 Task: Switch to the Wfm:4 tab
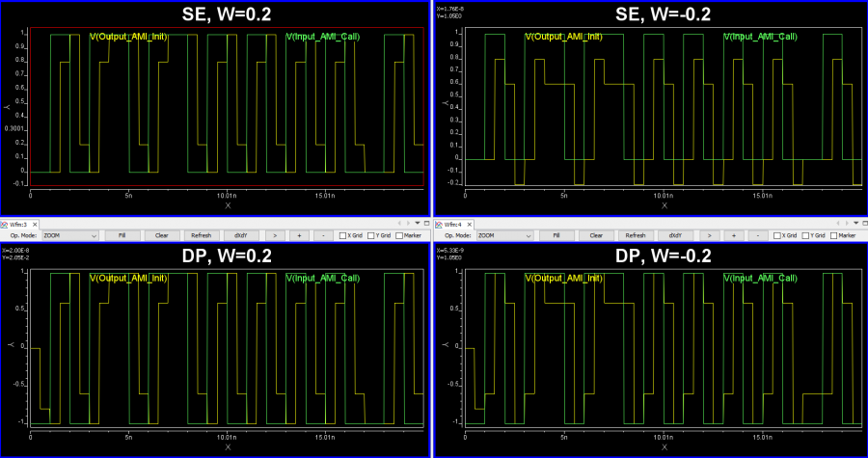point(453,224)
